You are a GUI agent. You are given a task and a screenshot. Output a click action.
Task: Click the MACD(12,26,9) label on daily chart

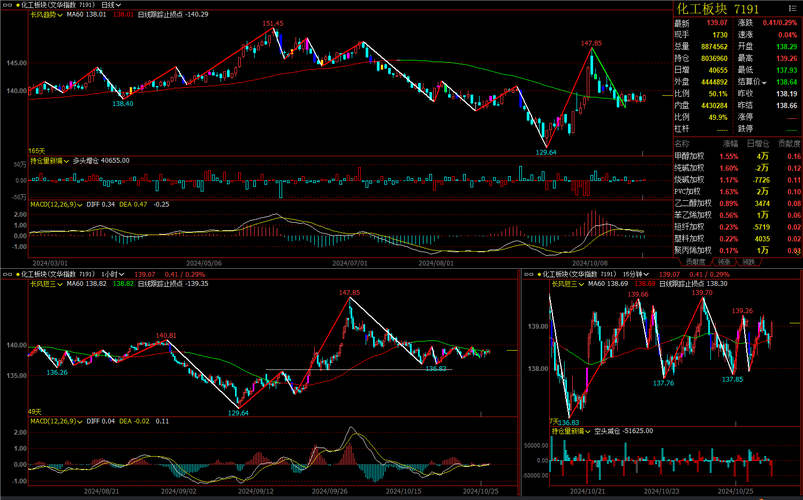(55, 204)
